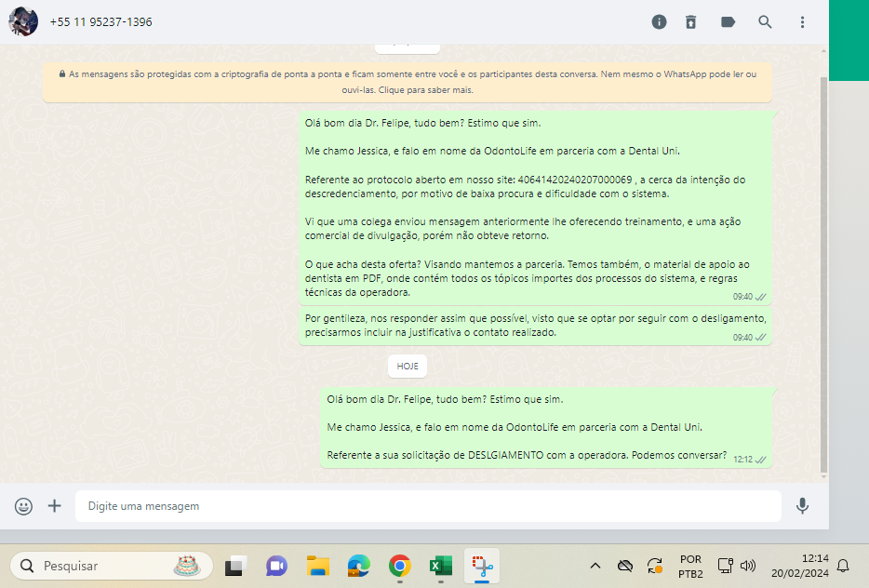
Task: Open network settings tray icon
Action: coord(725,566)
